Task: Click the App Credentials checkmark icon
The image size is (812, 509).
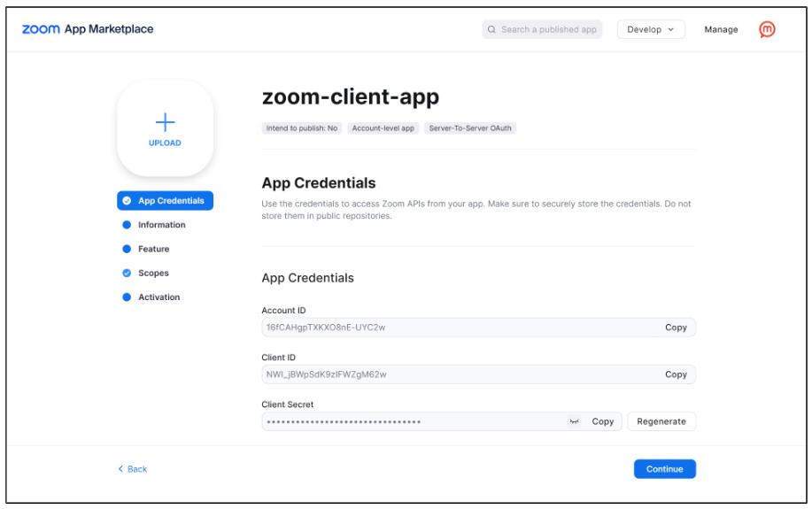Action: pyautogui.click(x=127, y=201)
